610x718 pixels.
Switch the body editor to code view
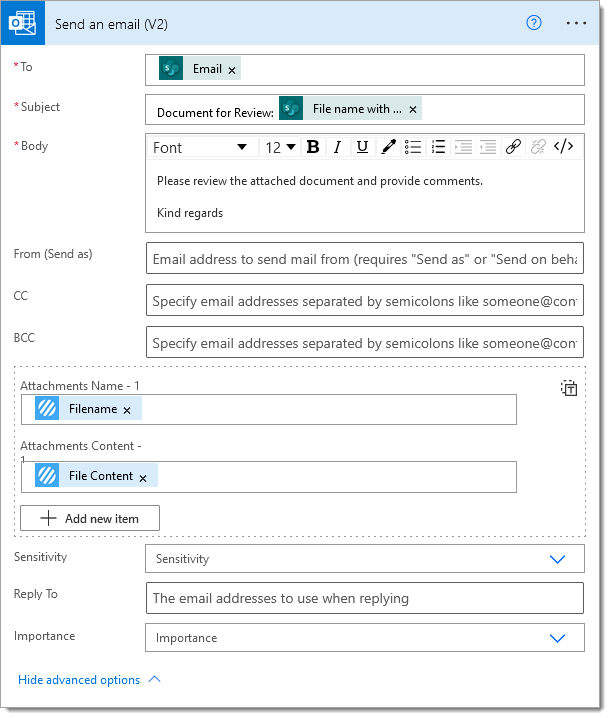pyautogui.click(x=564, y=147)
